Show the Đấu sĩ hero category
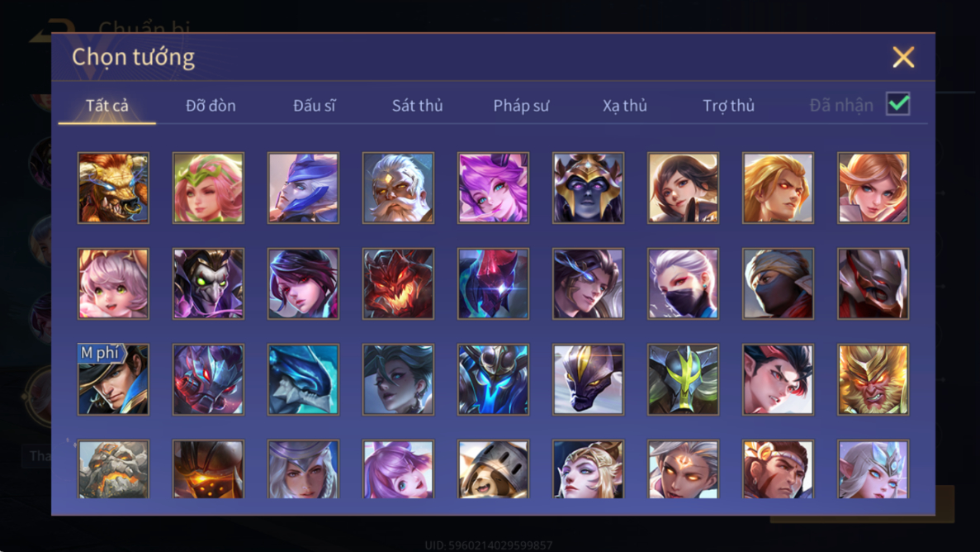980x552 pixels. click(315, 105)
